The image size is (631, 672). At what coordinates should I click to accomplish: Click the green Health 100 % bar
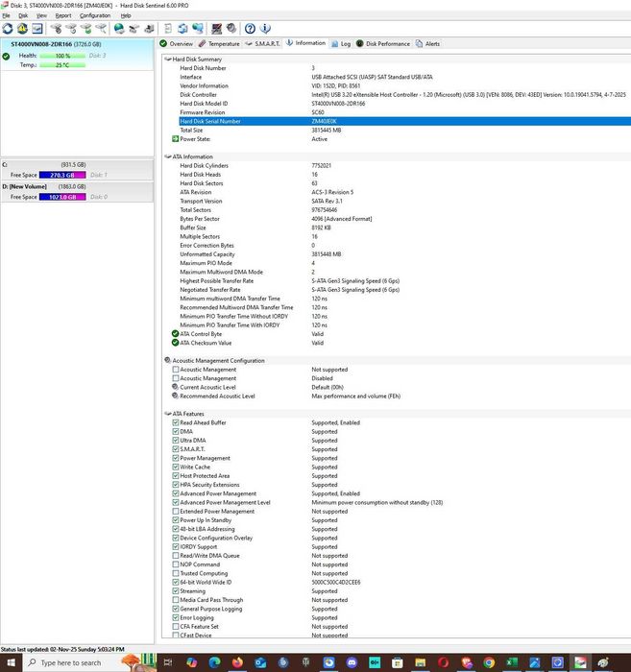click(62, 56)
